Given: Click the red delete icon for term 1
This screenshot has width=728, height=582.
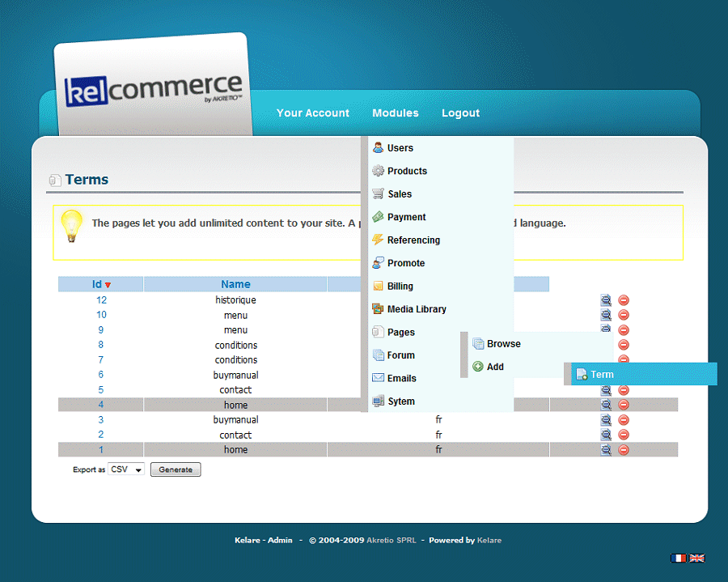Looking at the screenshot, I should pos(624,450).
